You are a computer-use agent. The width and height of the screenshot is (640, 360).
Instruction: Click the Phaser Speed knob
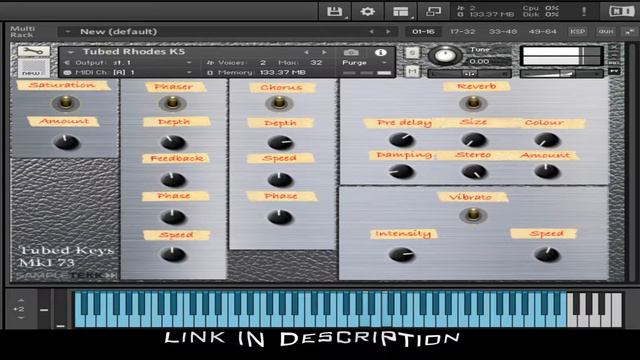(x=173, y=254)
